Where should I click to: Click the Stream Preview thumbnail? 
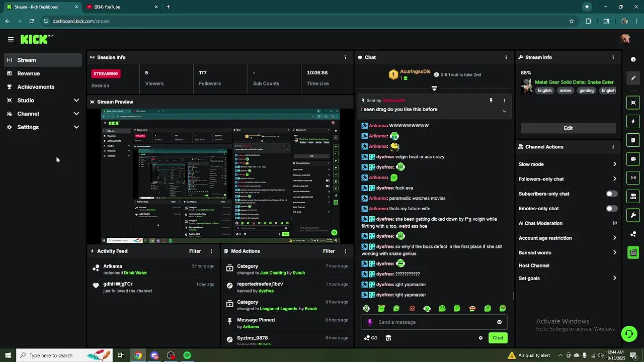(220, 176)
